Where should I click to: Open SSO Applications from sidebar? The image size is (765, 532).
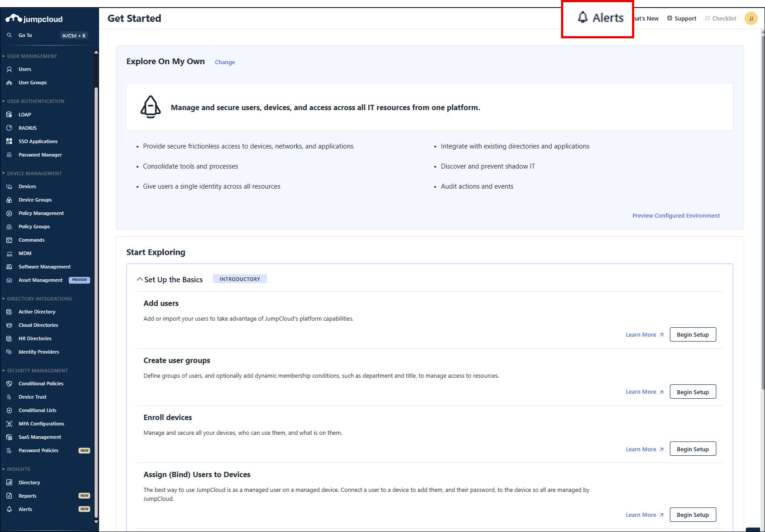[38, 141]
